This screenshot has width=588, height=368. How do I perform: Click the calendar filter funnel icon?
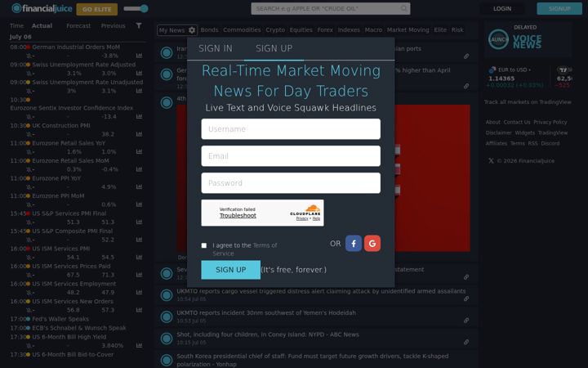(139, 25)
